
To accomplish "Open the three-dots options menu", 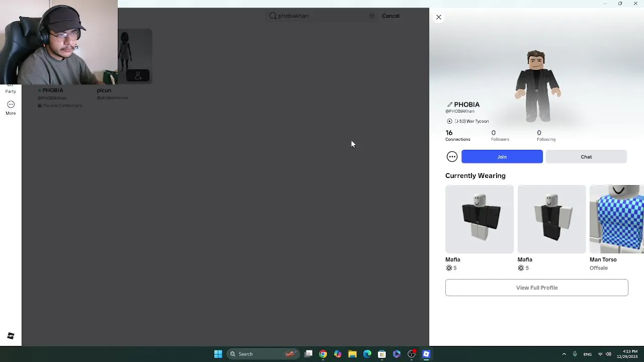I will [452, 157].
